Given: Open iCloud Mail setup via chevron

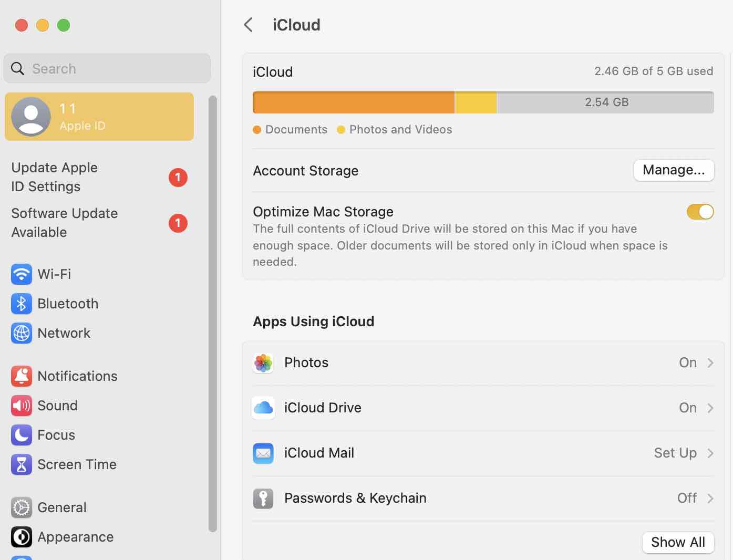Looking at the screenshot, I should coord(711,453).
